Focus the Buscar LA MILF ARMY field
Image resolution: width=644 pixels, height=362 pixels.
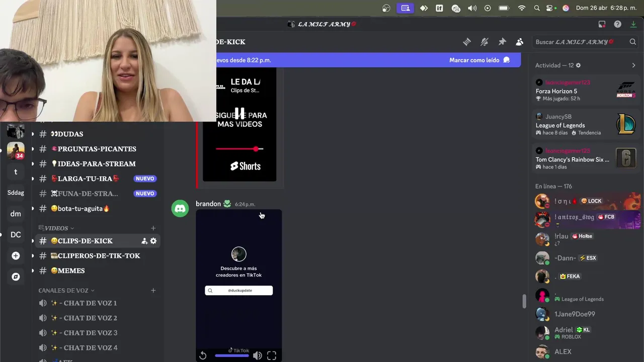(x=586, y=42)
